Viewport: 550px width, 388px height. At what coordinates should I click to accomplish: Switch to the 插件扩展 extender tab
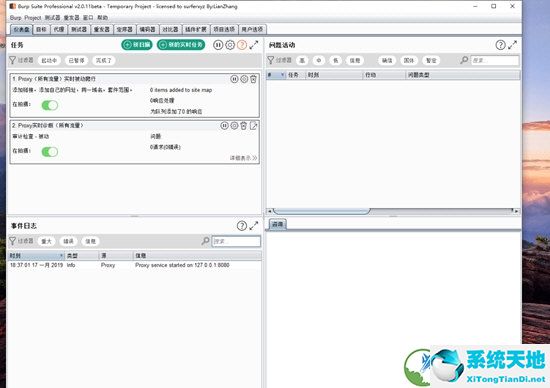(x=196, y=29)
